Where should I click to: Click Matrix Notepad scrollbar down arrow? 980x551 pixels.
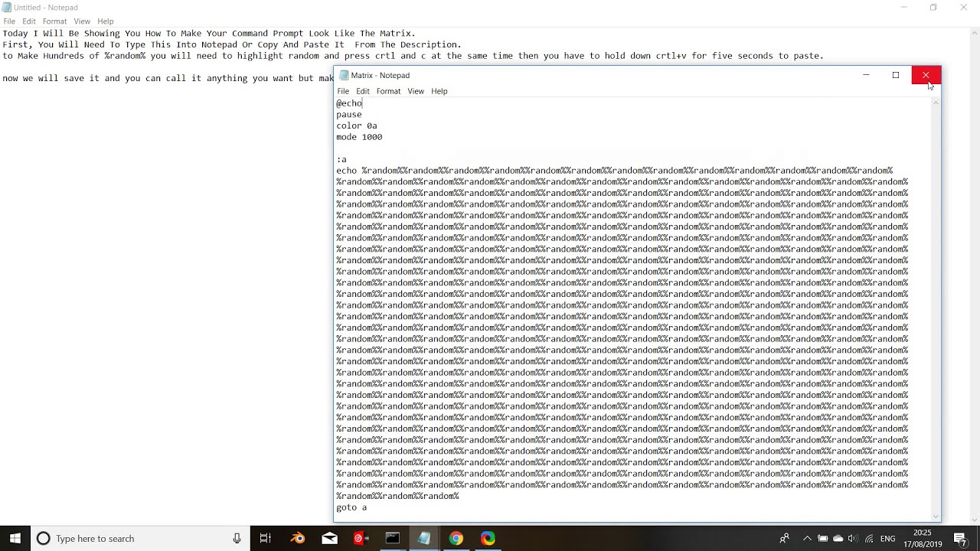click(936, 516)
